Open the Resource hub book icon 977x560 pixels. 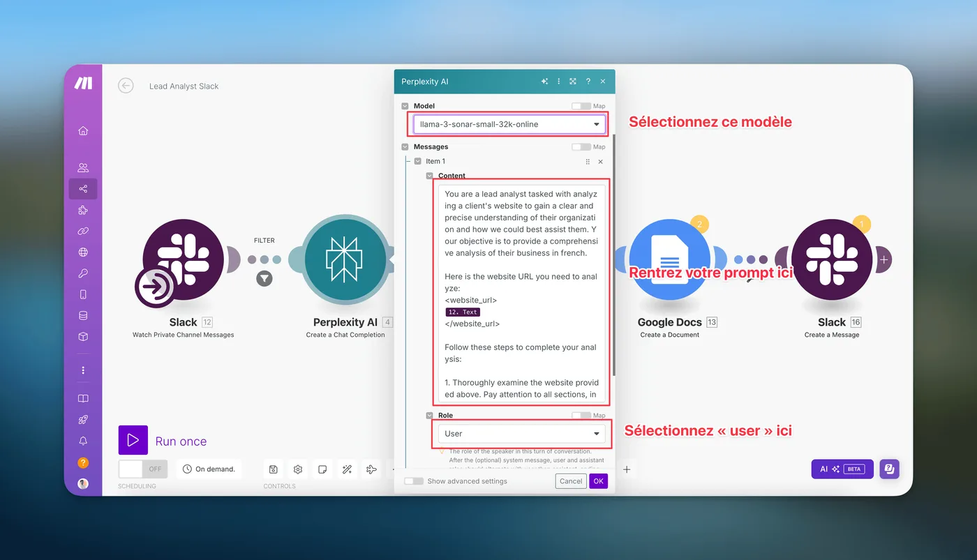point(83,399)
